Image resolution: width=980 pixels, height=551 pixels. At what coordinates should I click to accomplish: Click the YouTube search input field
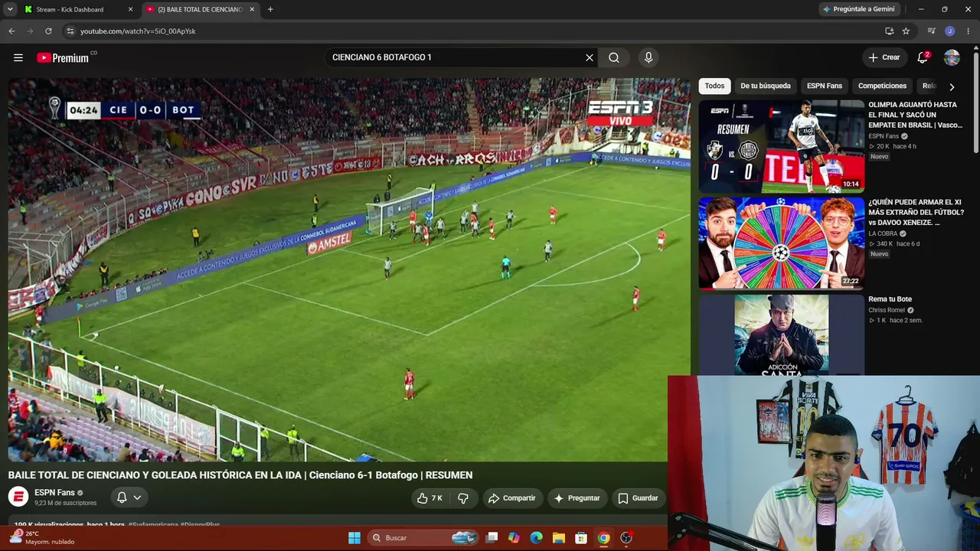tap(456, 57)
